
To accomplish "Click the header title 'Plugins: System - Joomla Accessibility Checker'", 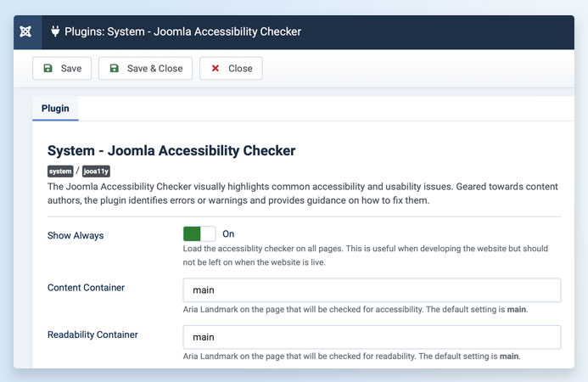I will 182,31.
